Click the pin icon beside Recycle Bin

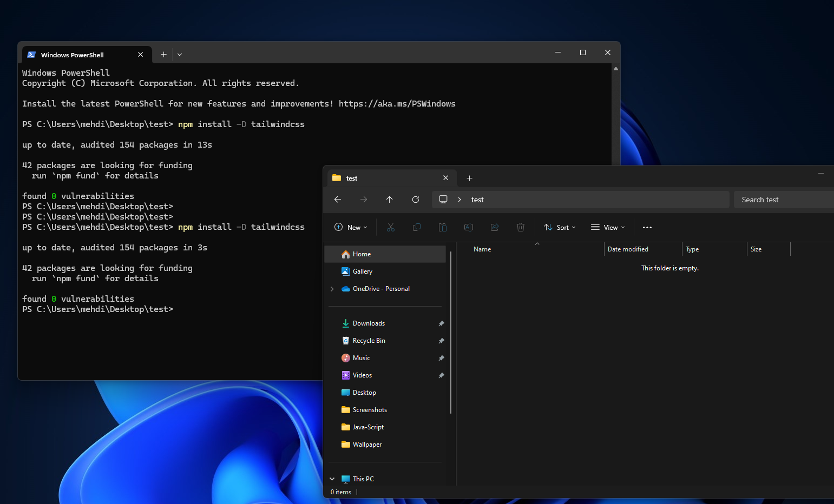[441, 341]
